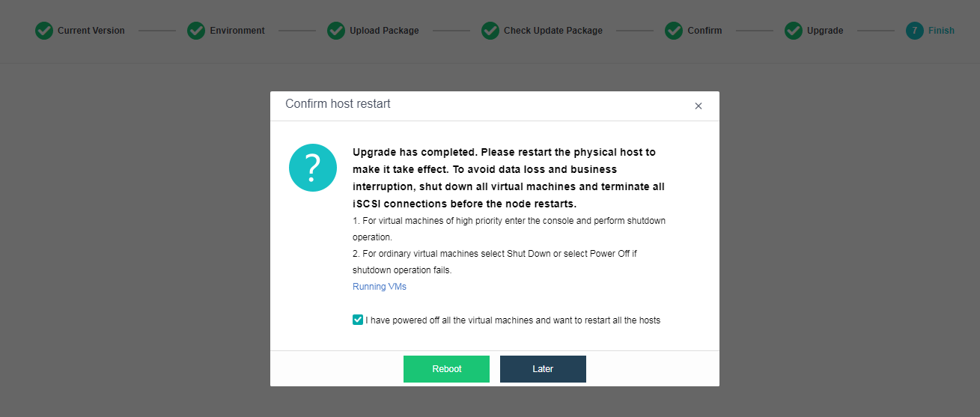This screenshot has height=417, width=980.
Task: Jump to Check Update Package step label
Action: tap(553, 31)
